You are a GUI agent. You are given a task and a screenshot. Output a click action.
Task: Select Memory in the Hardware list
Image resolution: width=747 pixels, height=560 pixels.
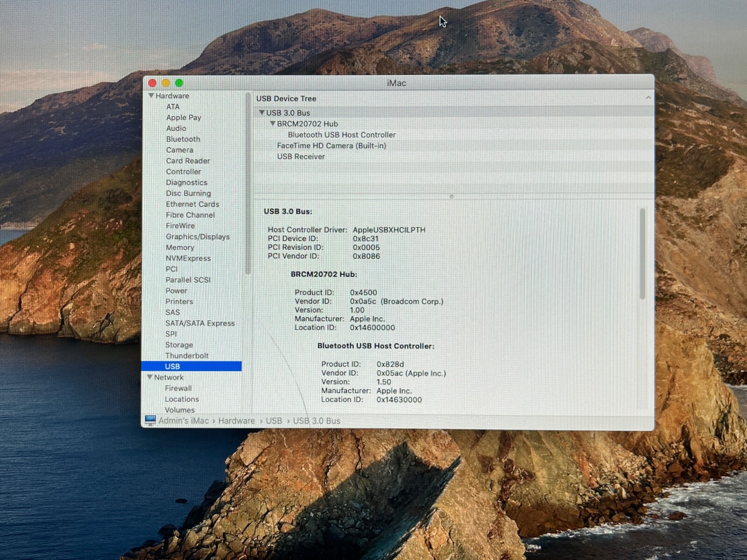pos(180,247)
